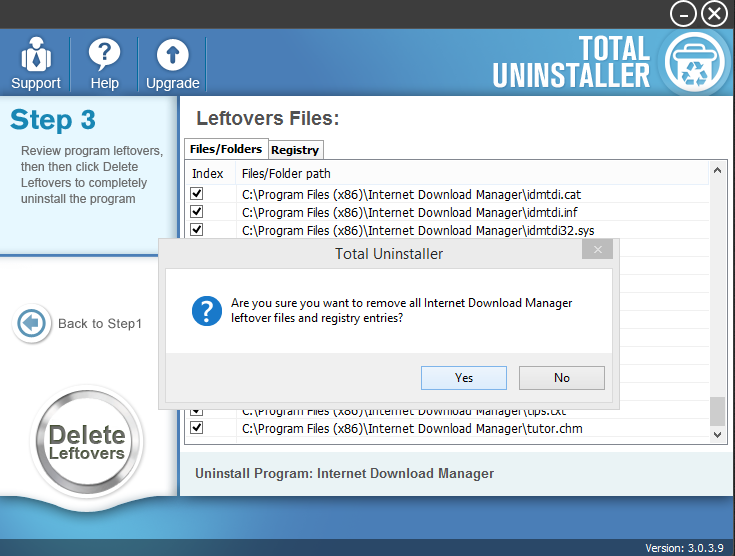Click the scrollbar up arrow
The image size is (735, 556).
(717, 171)
